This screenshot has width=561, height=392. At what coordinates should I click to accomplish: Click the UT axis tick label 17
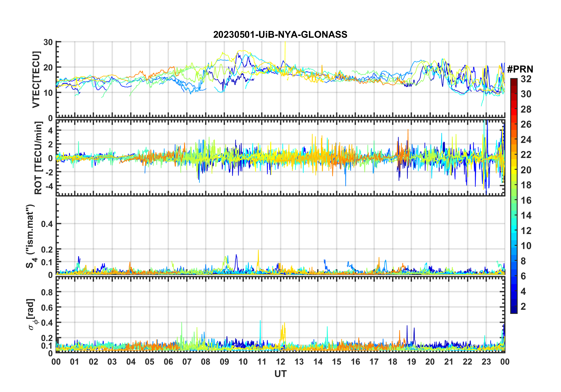374,362
